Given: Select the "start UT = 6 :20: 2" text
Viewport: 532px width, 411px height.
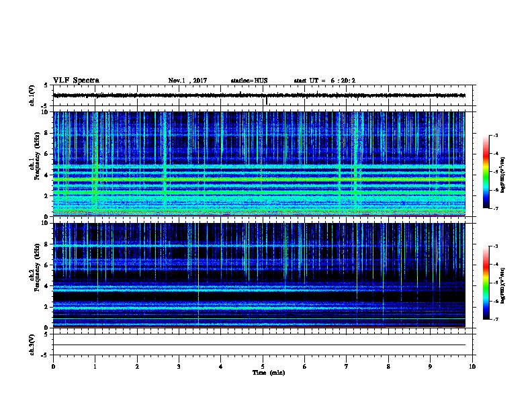Looking at the screenshot, I should pos(324,81).
